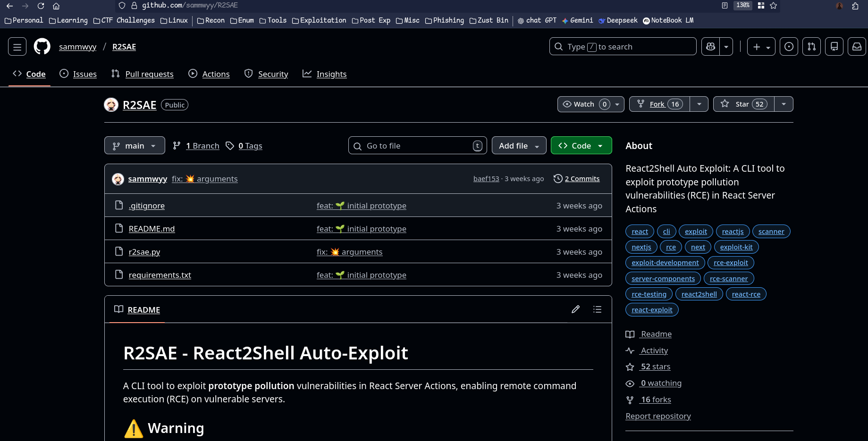Open the Watch notifications dropdown
Viewport: 868px width, 441px height.
[x=591, y=104]
